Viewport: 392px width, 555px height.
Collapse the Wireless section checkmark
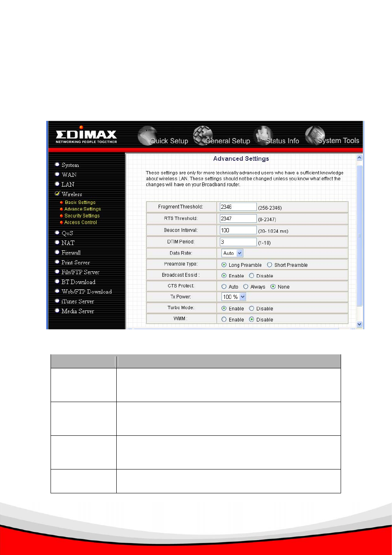pos(57,194)
